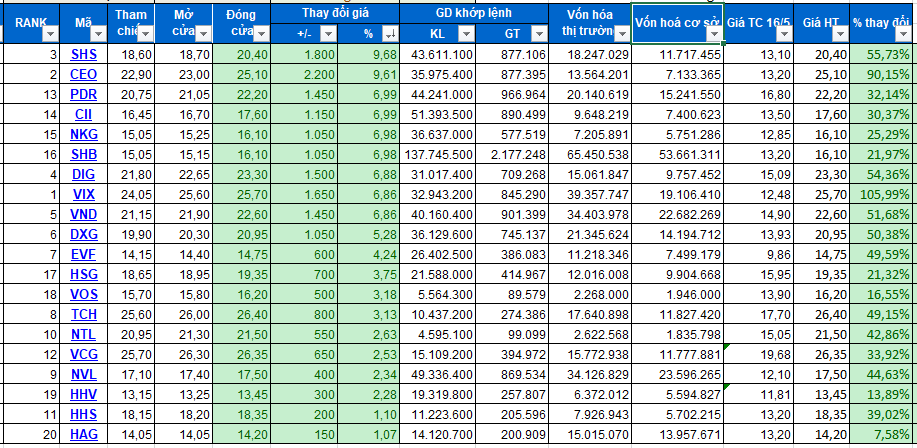Open the +/- price change filter dropdown

(328, 35)
